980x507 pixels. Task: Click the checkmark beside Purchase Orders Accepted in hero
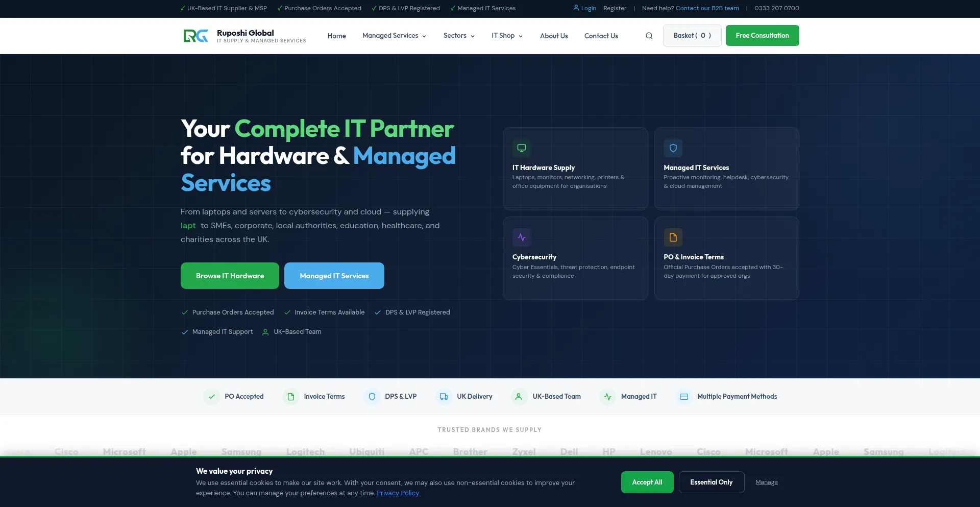[185, 312]
